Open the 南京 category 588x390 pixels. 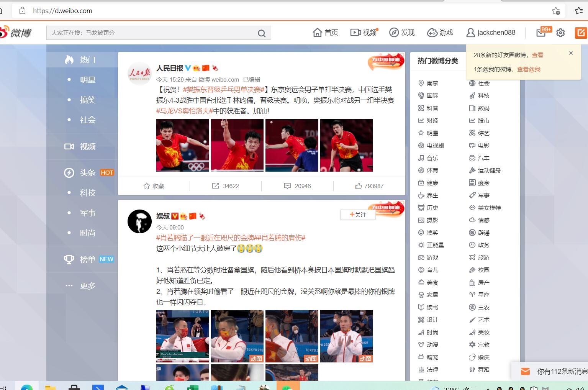pos(428,83)
